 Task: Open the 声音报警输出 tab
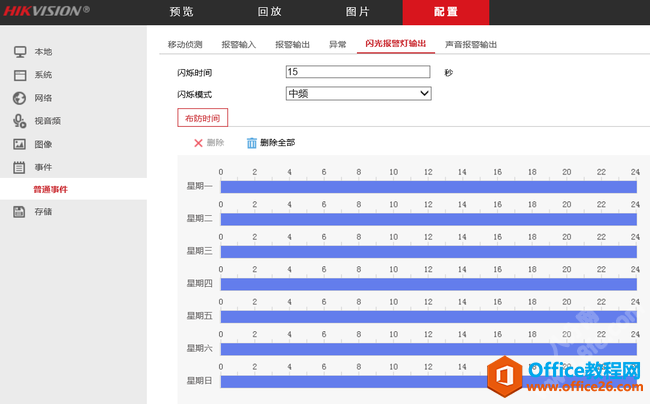471,45
